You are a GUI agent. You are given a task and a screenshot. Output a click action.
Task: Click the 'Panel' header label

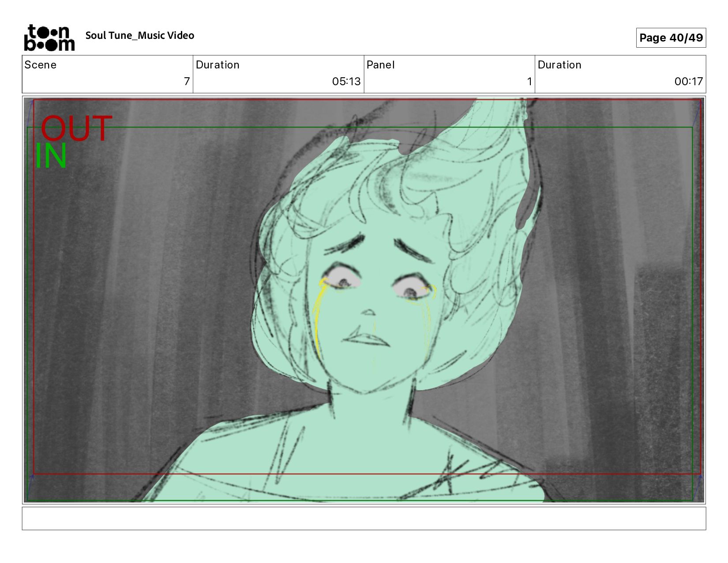pyautogui.click(x=380, y=65)
